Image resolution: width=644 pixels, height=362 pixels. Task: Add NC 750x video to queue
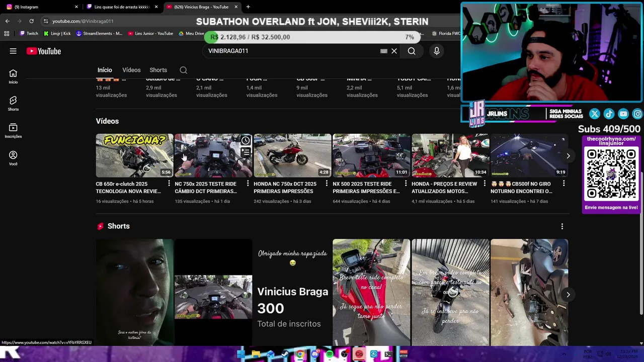coord(246,151)
